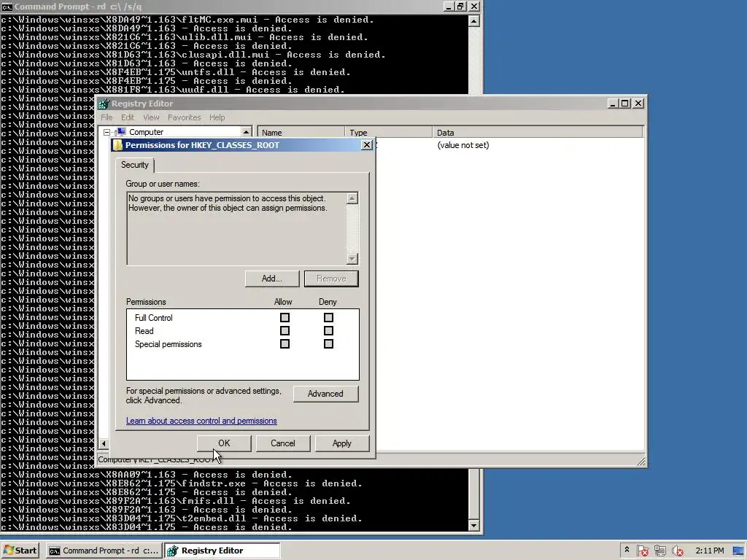Check Deny for Read permission
The height and width of the screenshot is (560, 747).
(x=328, y=330)
